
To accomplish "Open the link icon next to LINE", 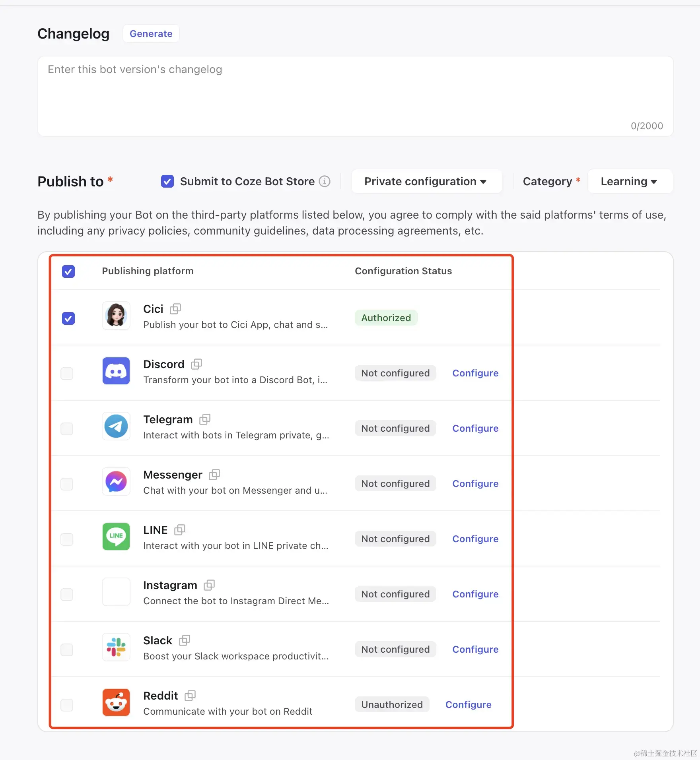I will (180, 530).
